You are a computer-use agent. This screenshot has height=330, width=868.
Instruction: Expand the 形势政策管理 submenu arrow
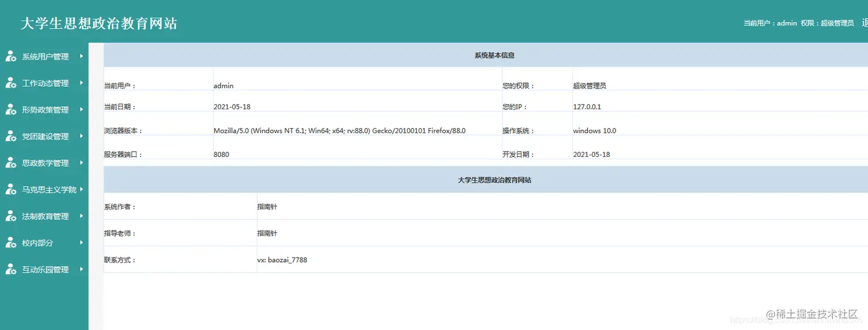tap(82, 109)
